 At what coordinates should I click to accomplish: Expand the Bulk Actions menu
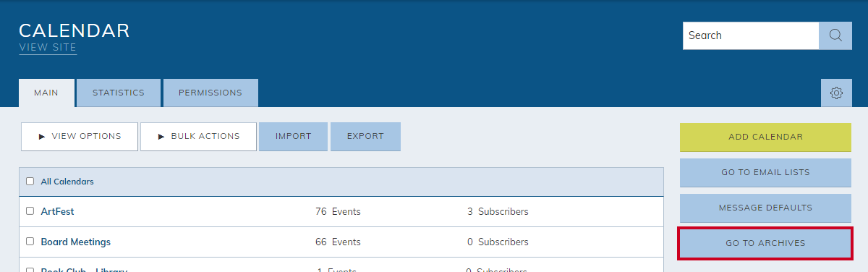(198, 136)
